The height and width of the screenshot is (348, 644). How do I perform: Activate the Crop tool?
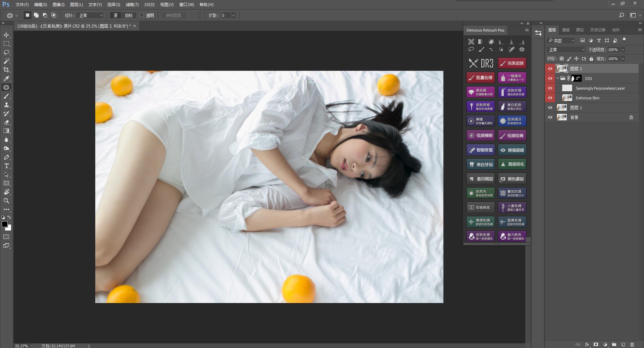pos(6,70)
